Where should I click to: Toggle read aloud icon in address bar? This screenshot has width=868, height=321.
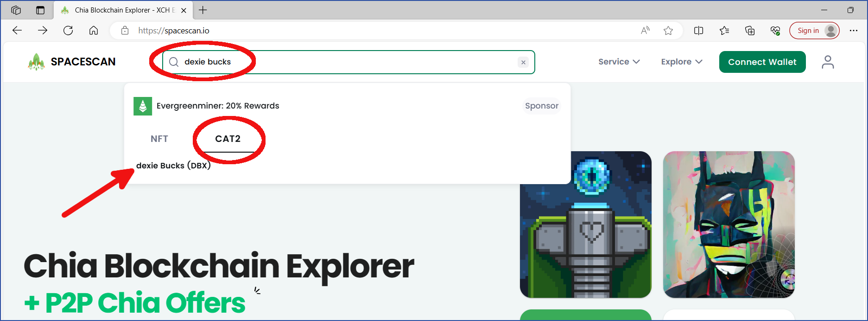coord(645,31)
